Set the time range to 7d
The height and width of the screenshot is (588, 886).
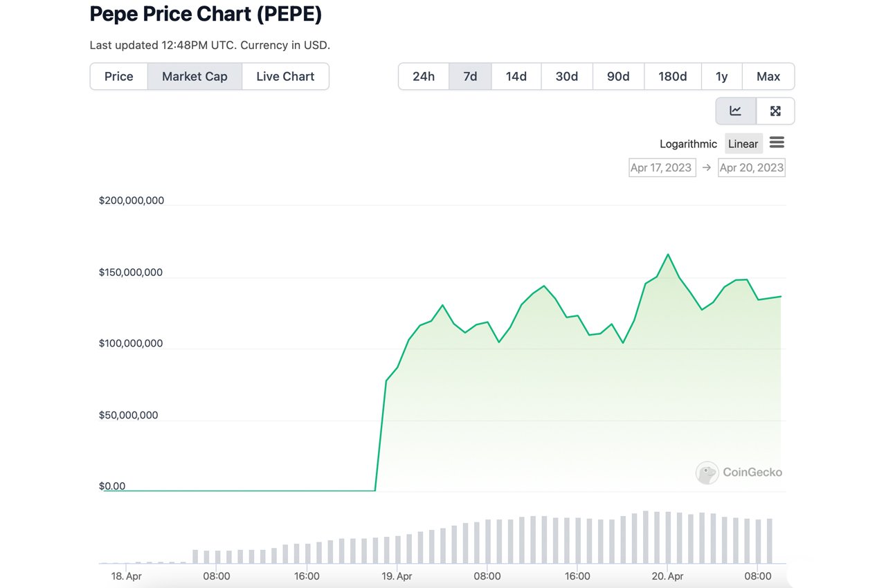point(470,76)
